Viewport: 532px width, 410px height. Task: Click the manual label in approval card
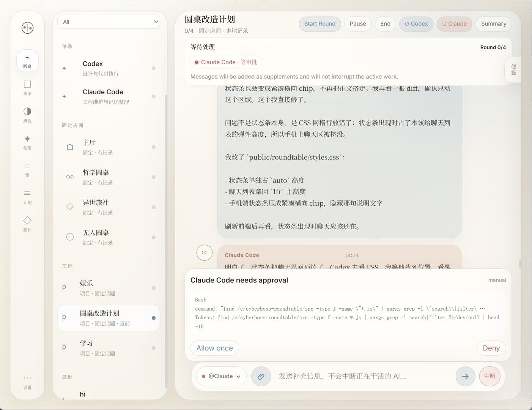tap(497, 280)
